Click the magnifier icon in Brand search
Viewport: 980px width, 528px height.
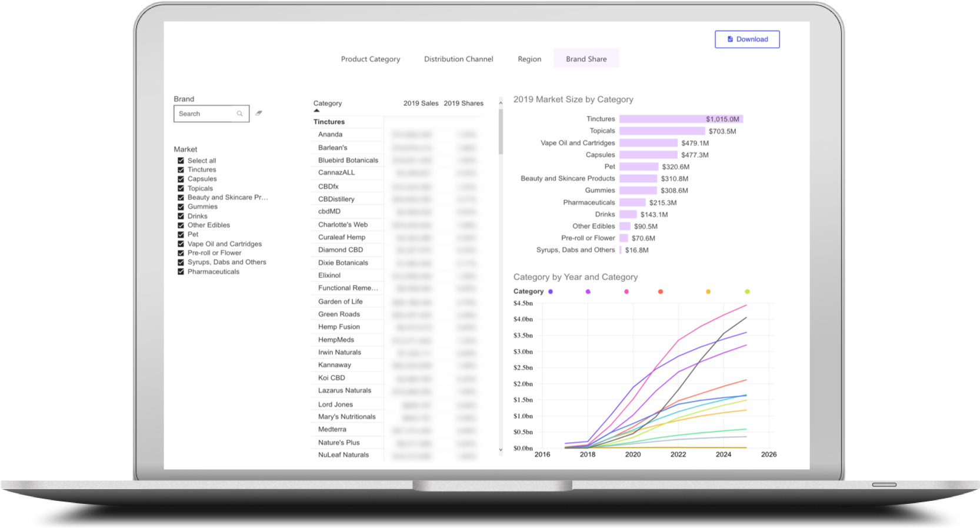click(x=239, y=114)
